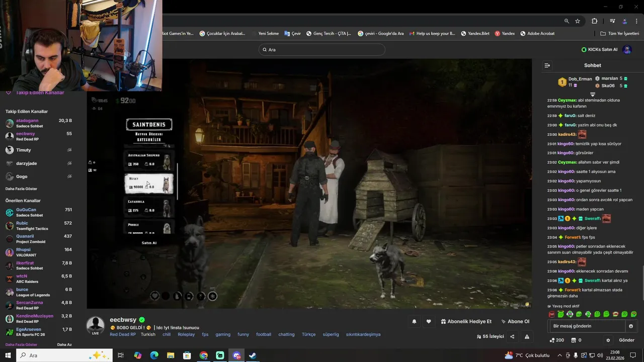Open the user profile avatar on Kick header
Image resolution: width=644 pixels, height=362 pixels.
[x=627, y=49]
